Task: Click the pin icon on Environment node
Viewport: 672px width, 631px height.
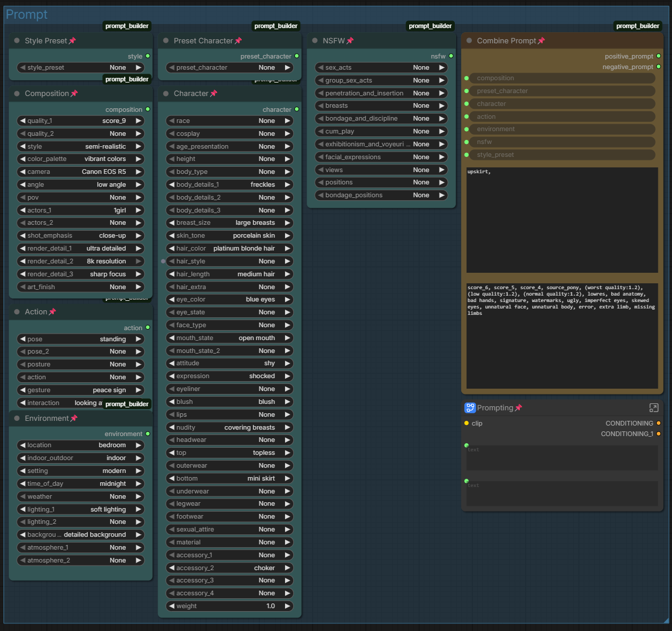Action: pyautogui.click(x=74, y=418)
